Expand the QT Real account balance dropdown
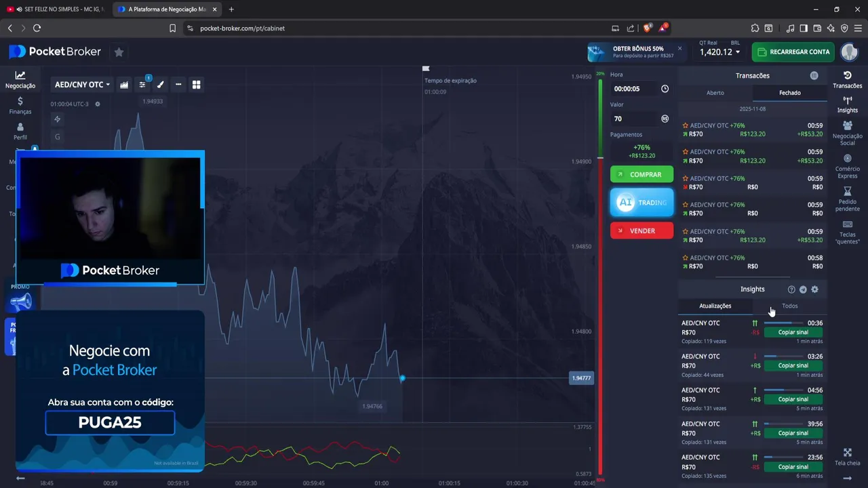 [x=720, y=52]
